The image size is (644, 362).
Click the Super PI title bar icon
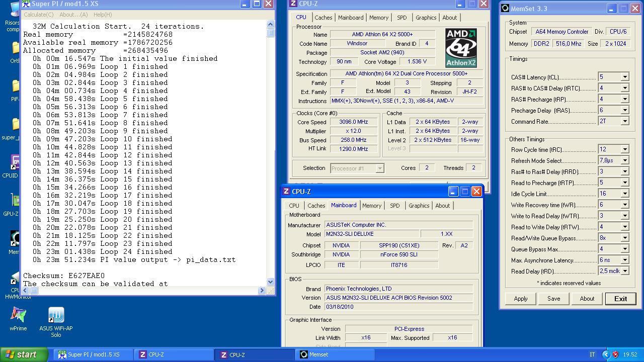tap(27, 4)
